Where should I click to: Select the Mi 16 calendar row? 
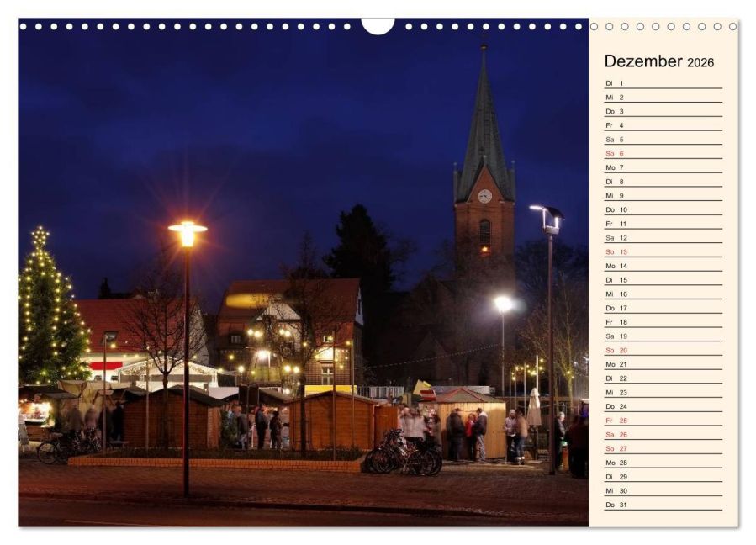coord(663,294)
